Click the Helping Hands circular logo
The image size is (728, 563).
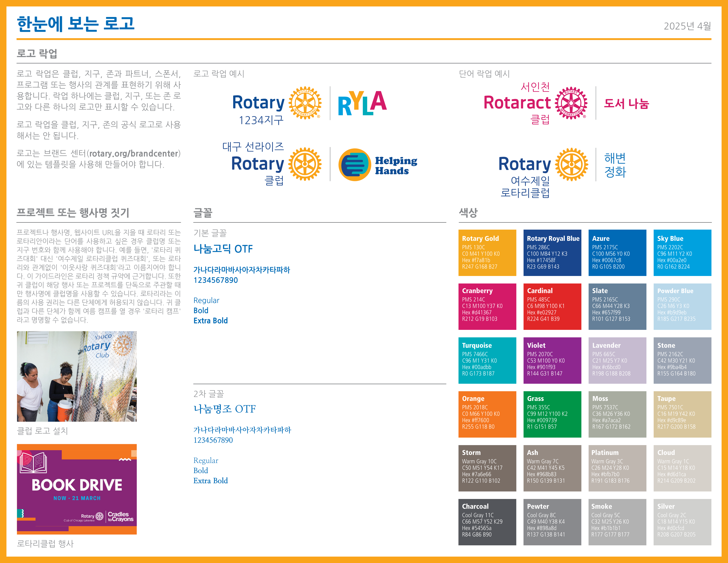pyautogui.click(x=355, y=165)
